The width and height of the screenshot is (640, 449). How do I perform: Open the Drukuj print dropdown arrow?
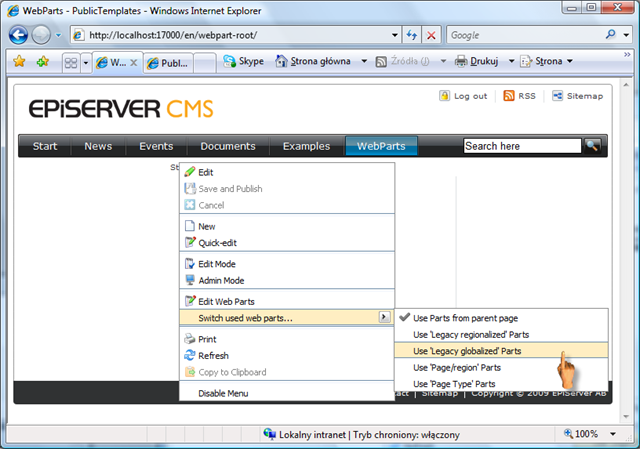point(510,62)
